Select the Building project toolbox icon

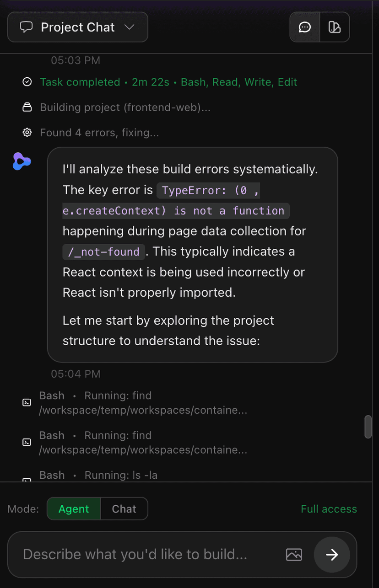point(27,107)
